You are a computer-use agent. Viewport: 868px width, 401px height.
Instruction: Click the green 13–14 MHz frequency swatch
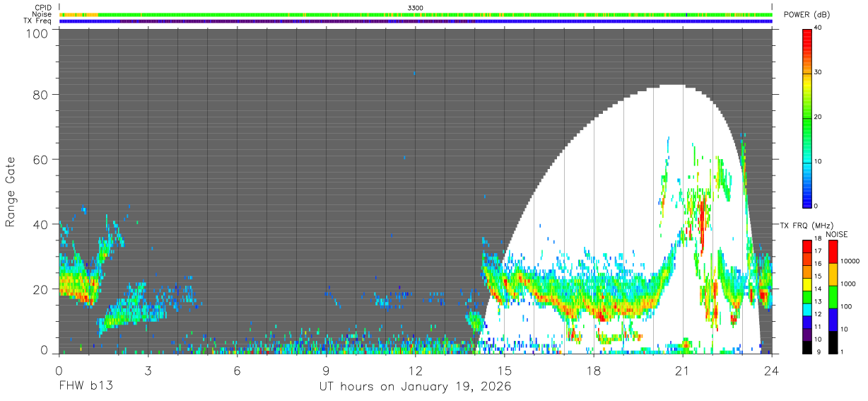pos(807,296)
